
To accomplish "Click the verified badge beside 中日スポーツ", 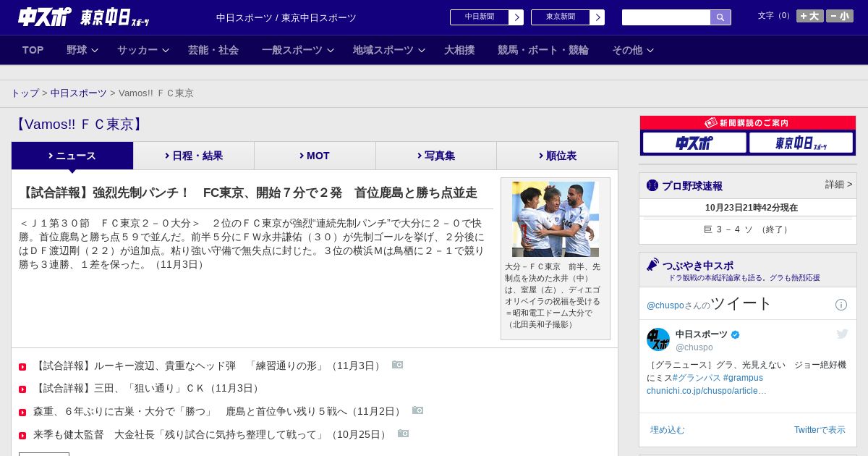I will [736, 335].
